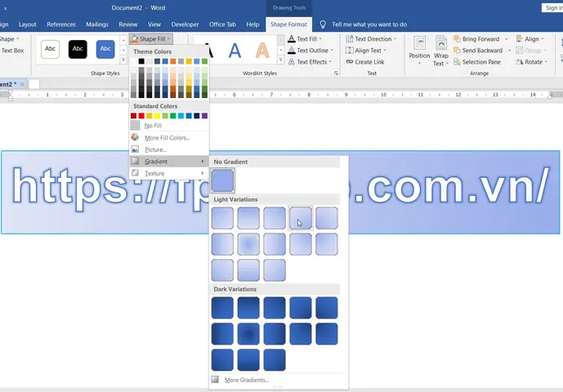Click the Text Fill icon
This screenshot has width=563, height=392.
click(x=291, y=39)
